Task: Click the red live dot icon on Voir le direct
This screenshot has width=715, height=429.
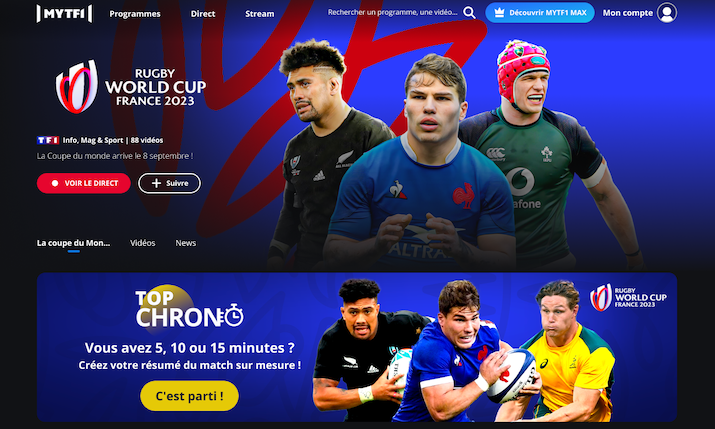Action: (x=55, y=183)
